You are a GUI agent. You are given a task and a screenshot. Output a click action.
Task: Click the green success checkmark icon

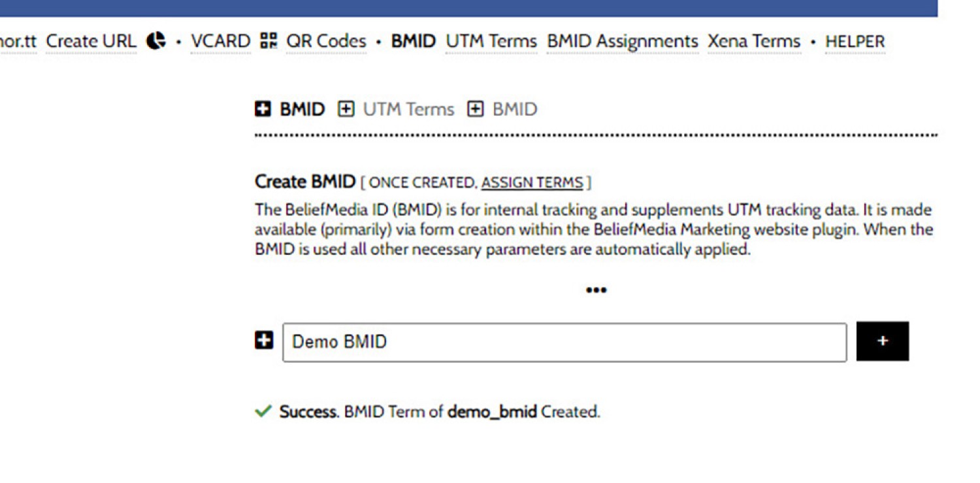(263, 412)
